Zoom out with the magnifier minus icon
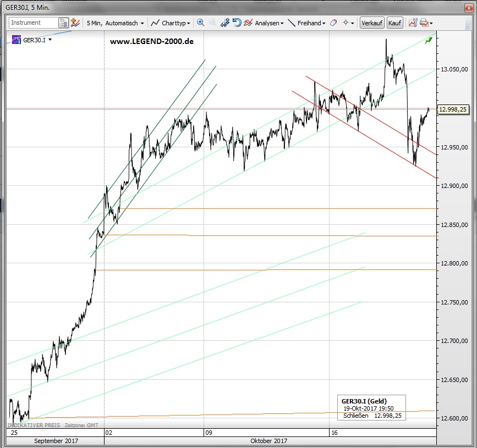This screenshot has width=477, height=448. click(212, 23)
